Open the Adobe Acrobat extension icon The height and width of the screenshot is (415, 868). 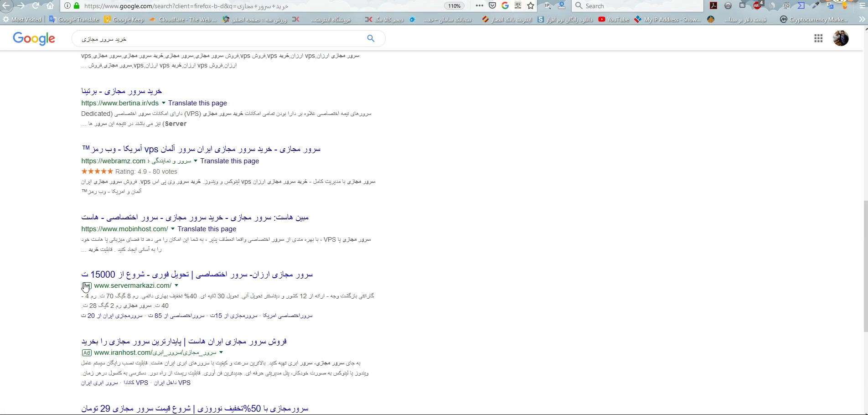(x=713, y=6)
